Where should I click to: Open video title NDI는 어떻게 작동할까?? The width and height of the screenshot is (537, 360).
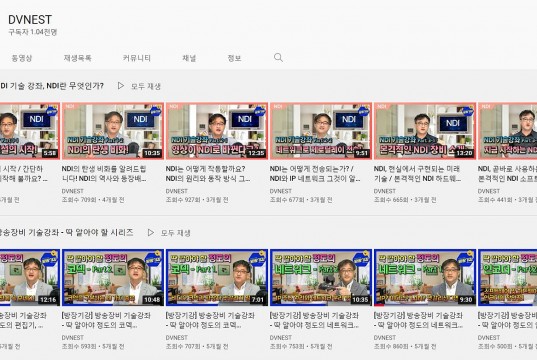208,174
